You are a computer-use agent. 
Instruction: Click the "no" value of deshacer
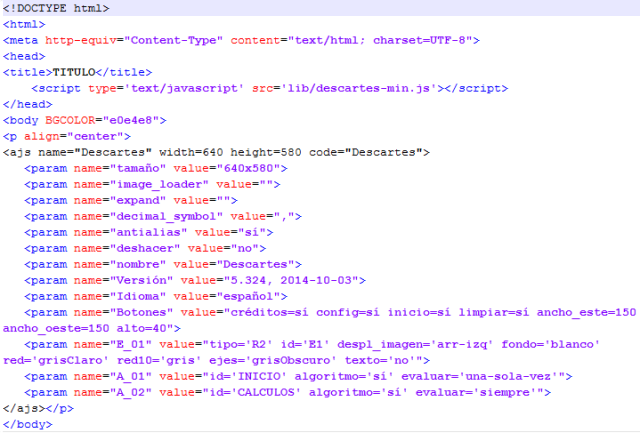click(x=244, y=248)
